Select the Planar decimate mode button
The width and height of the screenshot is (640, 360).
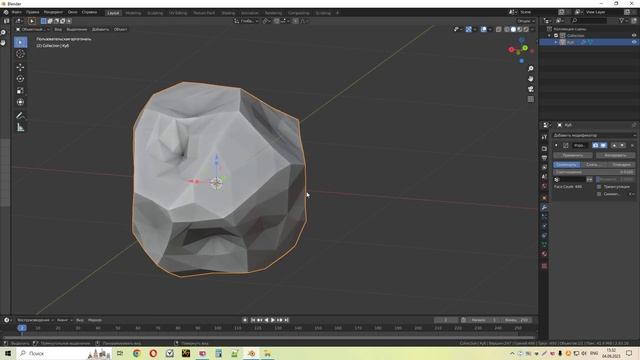[621, 164]
